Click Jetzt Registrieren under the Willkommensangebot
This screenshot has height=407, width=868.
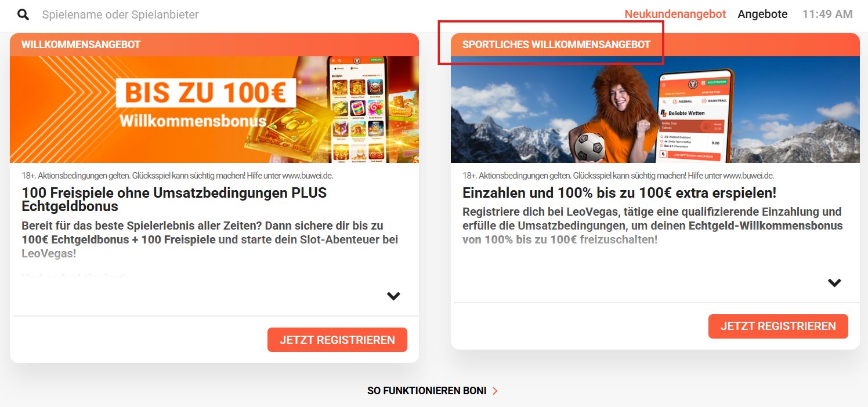coord(337,340)
